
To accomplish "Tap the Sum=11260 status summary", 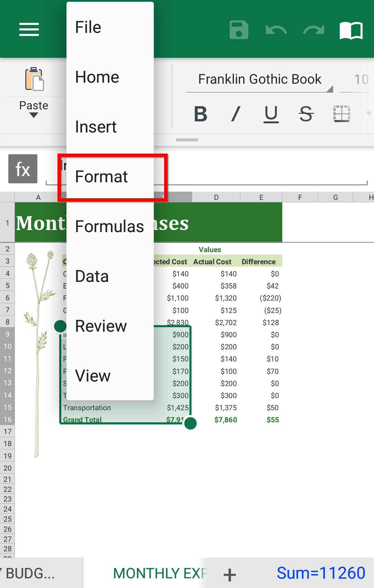I will 321,573.
